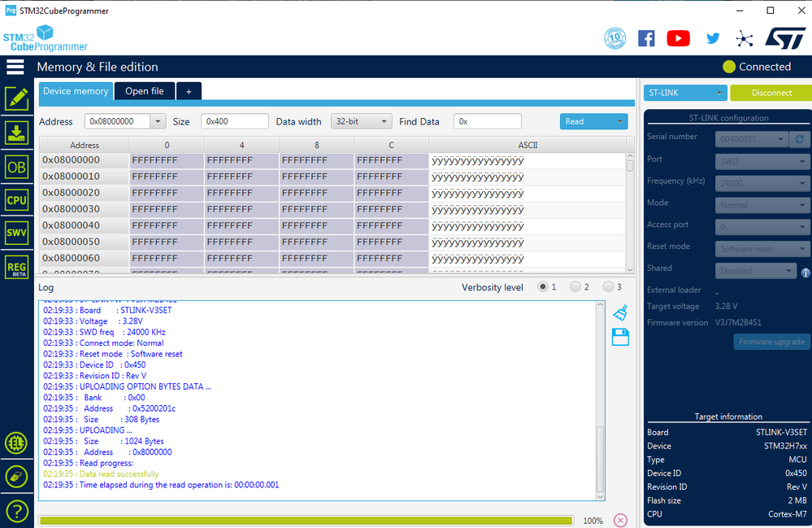Open the Erasing & Programming download icon

(x=16, y=133)
